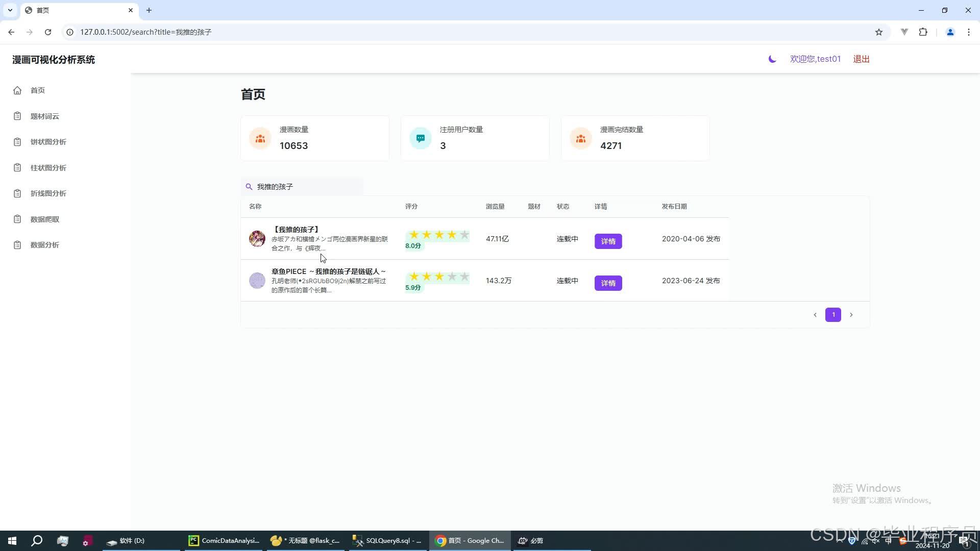Click the 注册用户数量 chat icon

pyautogui.click(x=421, y=138)
